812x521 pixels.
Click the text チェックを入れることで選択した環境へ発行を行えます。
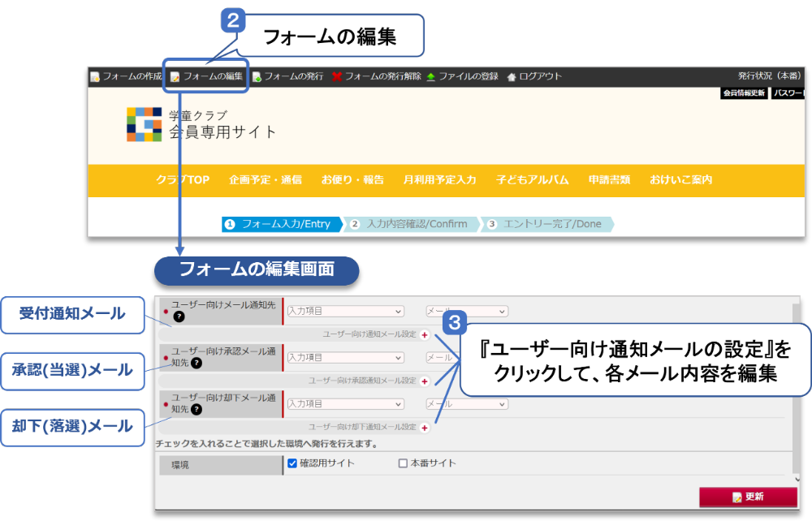click(266, 444)
